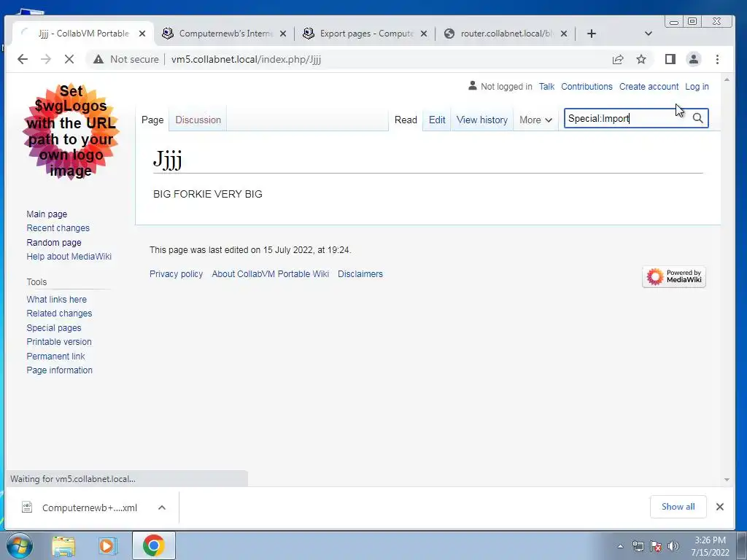Go to Main page in sidebar
This screenshot has width=747, height=560.
click(47, 214)
